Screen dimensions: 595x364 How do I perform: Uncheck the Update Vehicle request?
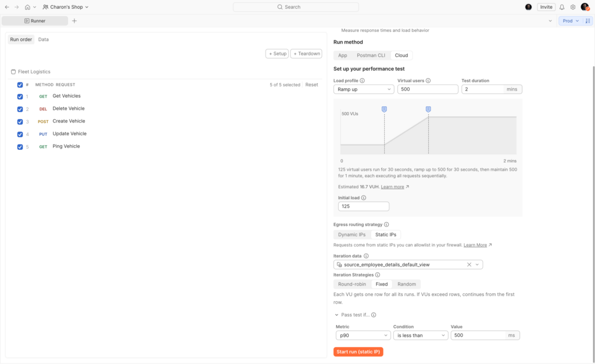point(20,134)
